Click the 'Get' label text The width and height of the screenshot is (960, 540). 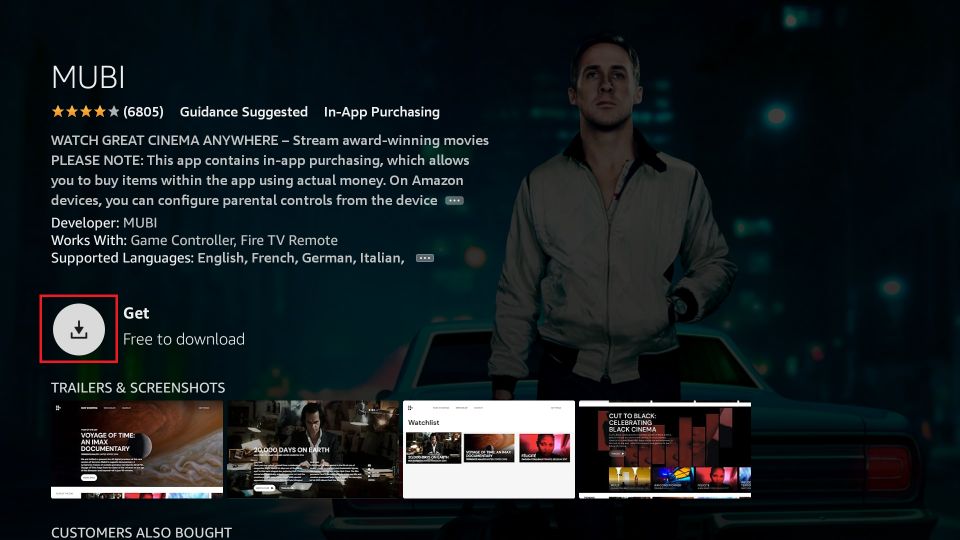(x=136, y=313)
